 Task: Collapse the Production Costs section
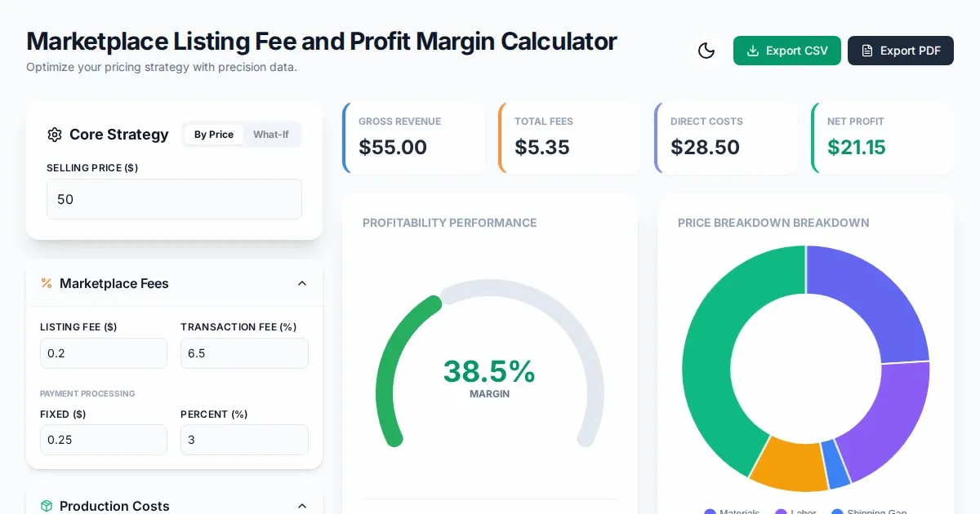[x=302, y=506]
